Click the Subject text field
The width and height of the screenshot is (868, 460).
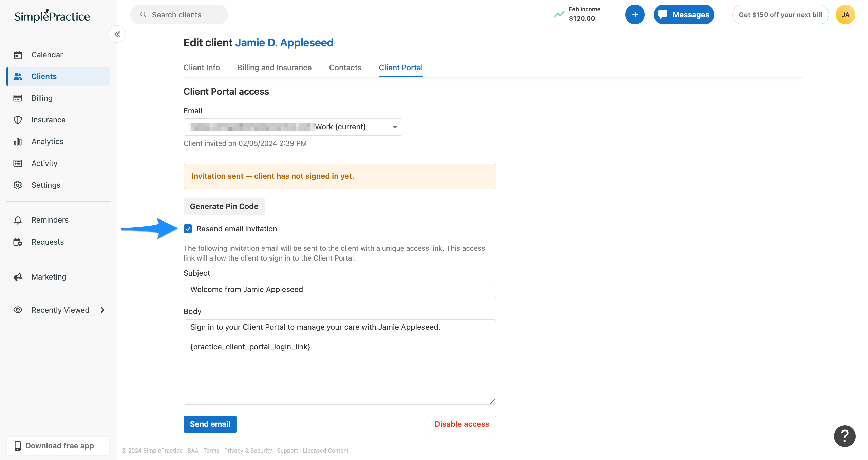click(340, 289)
